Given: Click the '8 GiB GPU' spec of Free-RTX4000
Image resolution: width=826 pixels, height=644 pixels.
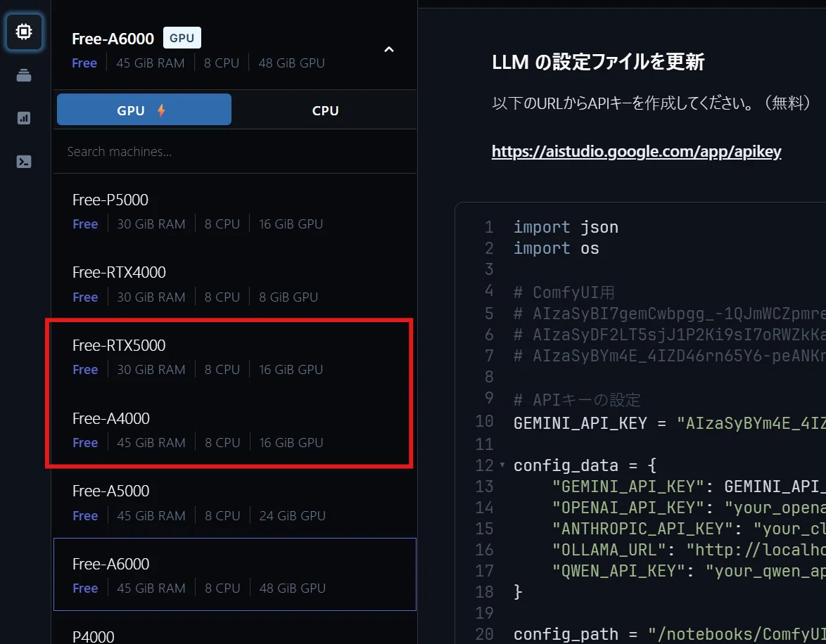Looking at the screenshot, I should 288,297.
